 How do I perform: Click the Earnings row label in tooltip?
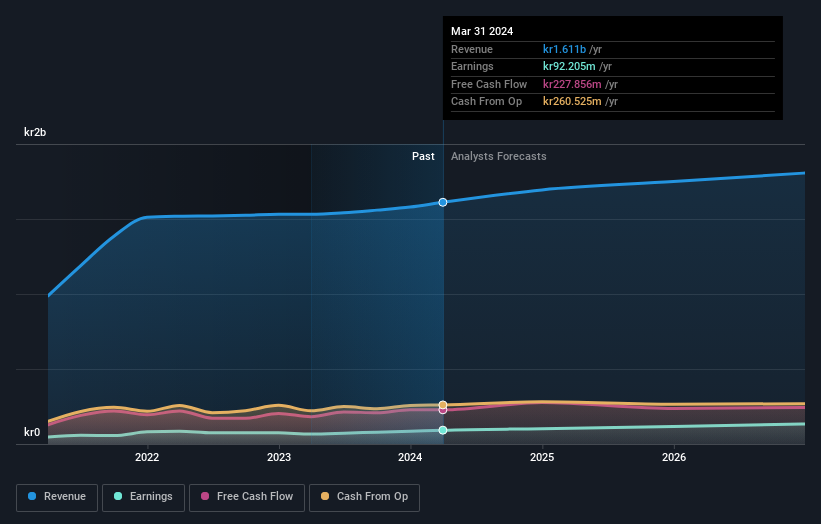click(472, 66)
